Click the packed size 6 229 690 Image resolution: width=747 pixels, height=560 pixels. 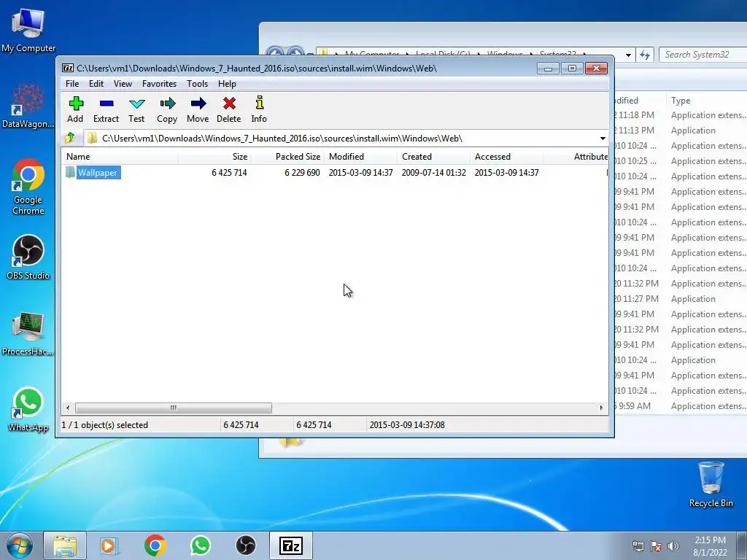click(x=302, y=172)
